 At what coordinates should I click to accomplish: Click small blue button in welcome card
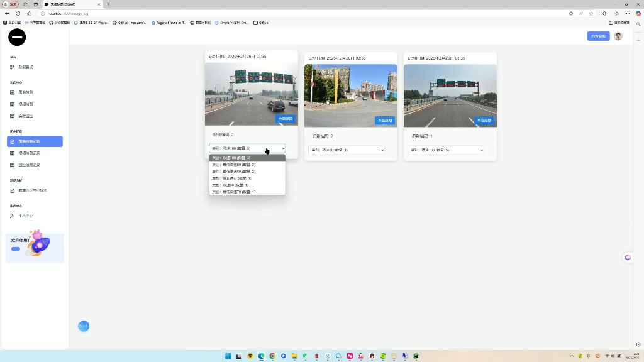[x=16, y=249]
